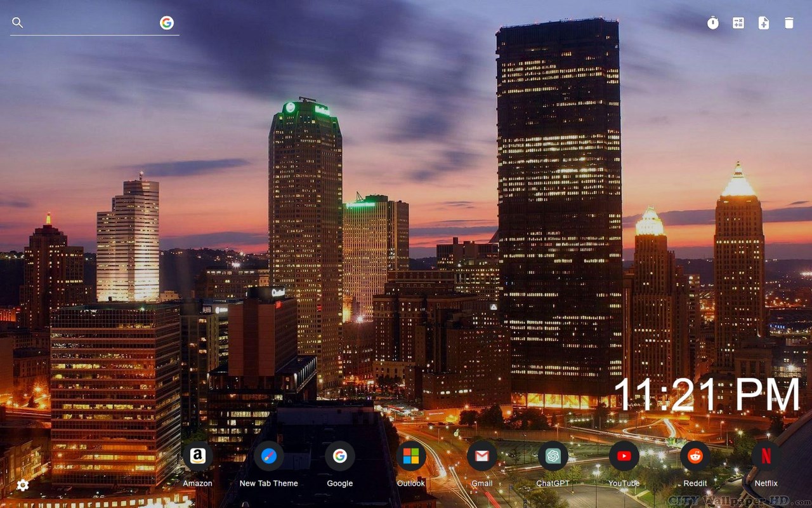Open the stopwatch timer tool
The image size is (812, 508).
(713, 23)
